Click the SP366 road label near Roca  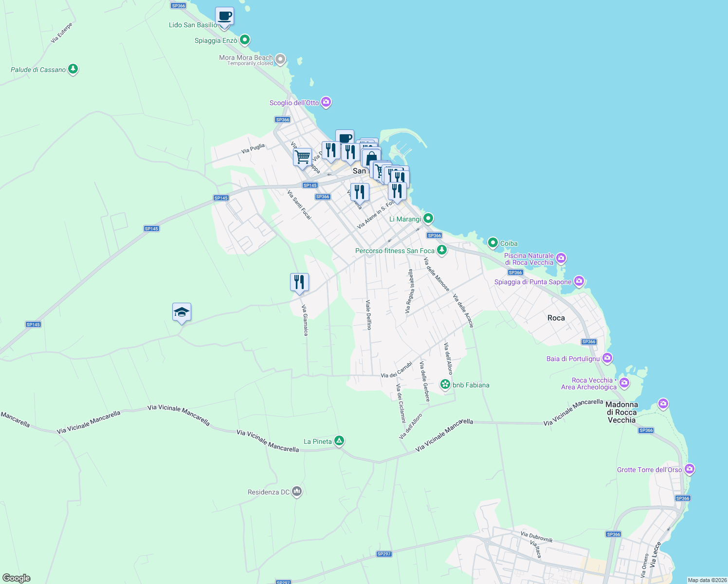pos(589,342)
